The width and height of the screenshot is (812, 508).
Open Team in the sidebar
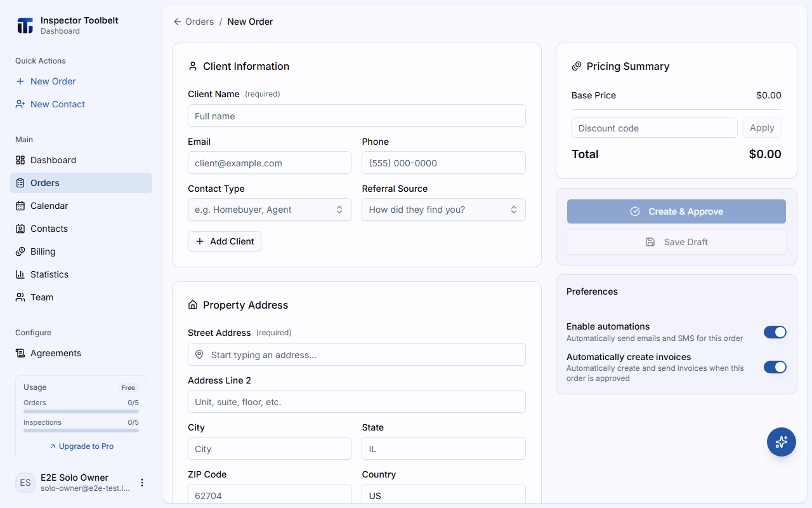81,297
